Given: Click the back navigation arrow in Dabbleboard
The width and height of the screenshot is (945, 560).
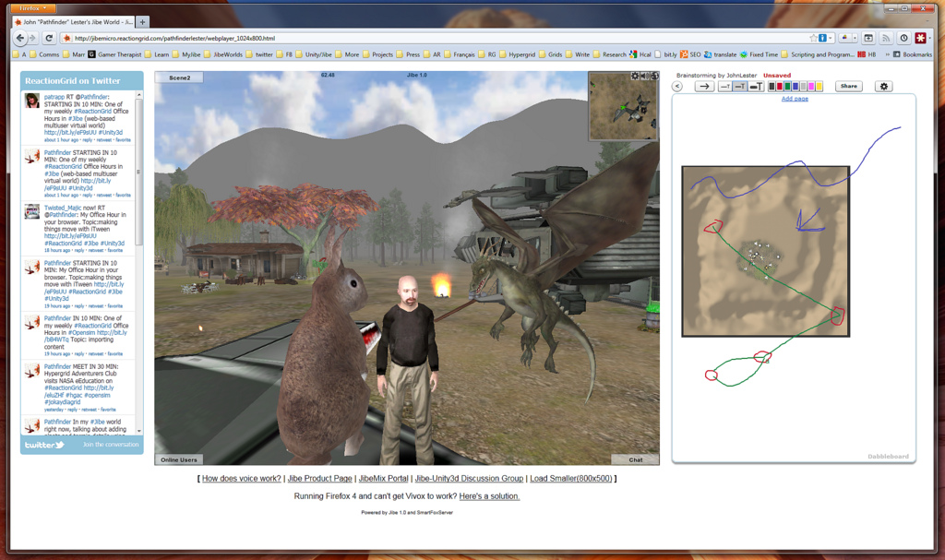Looking at the screenshot, I should coord(676,86).
